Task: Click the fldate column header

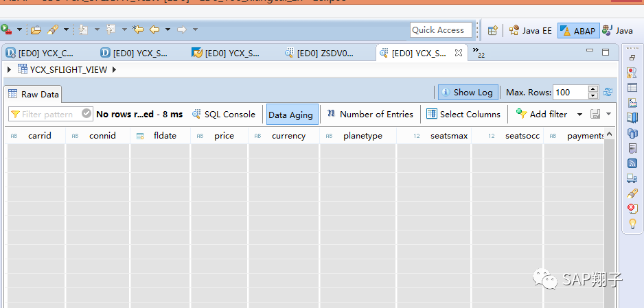Action: pyautogui.click(x=161, y=136)
